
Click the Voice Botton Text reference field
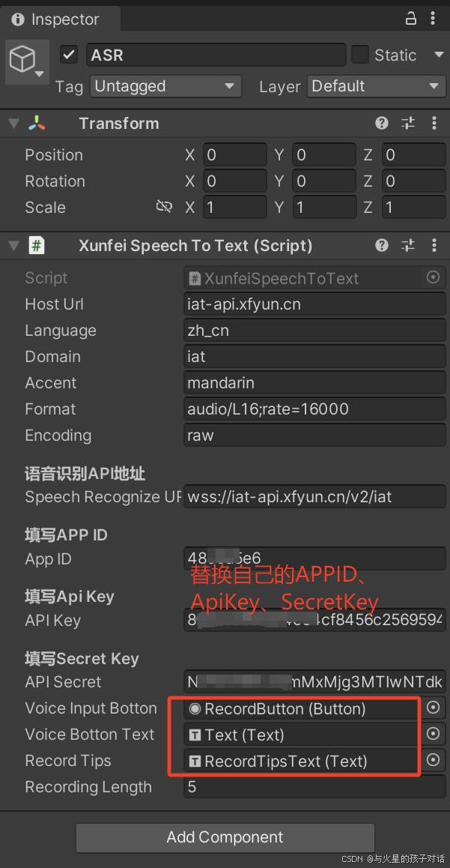304,735
